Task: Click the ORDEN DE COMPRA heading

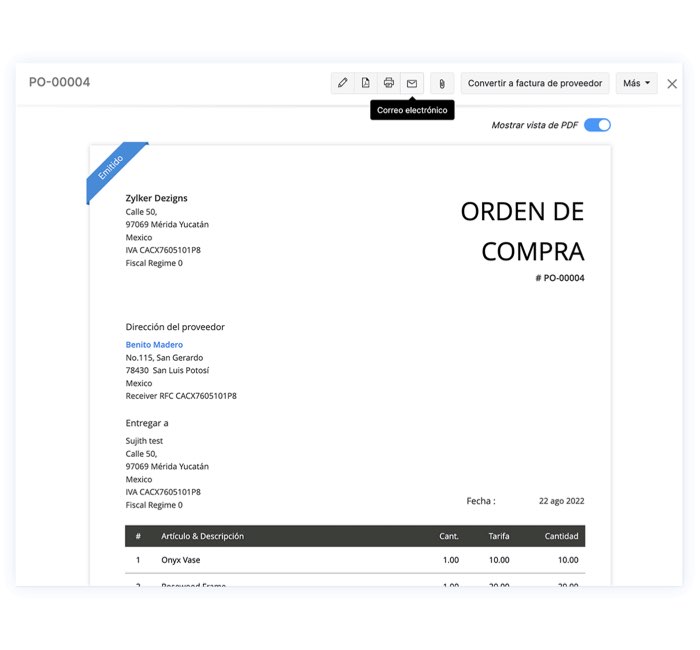Action: (x=522, y=231)
